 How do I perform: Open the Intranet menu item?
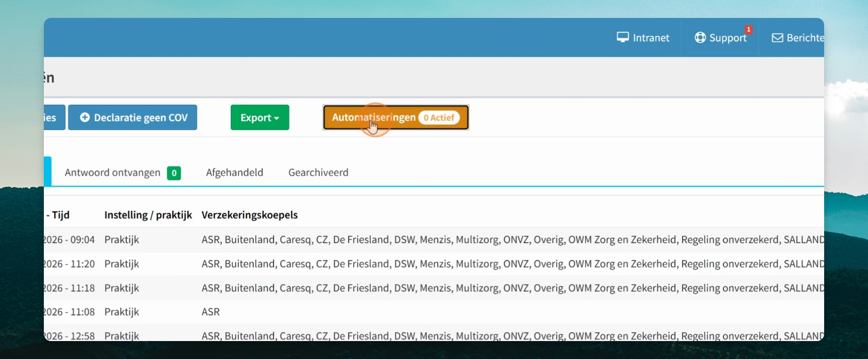coord(643,37)
